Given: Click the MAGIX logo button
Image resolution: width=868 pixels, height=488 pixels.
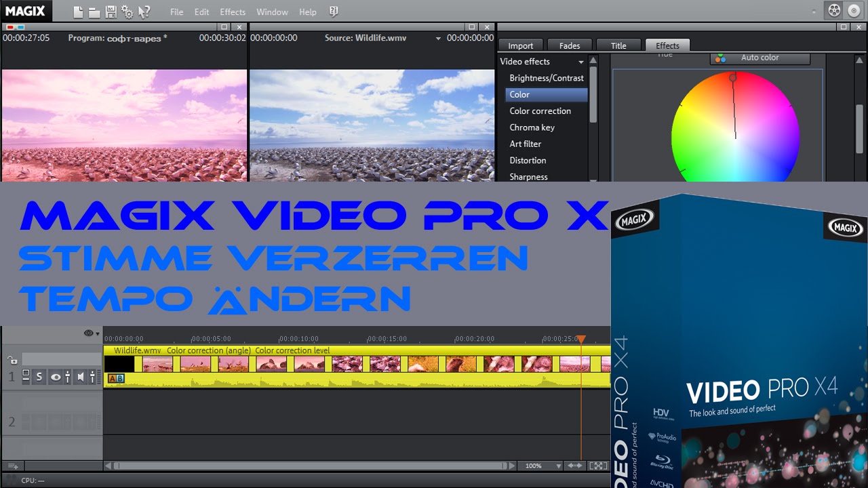Looking at the screenshot, I should 25,11.
